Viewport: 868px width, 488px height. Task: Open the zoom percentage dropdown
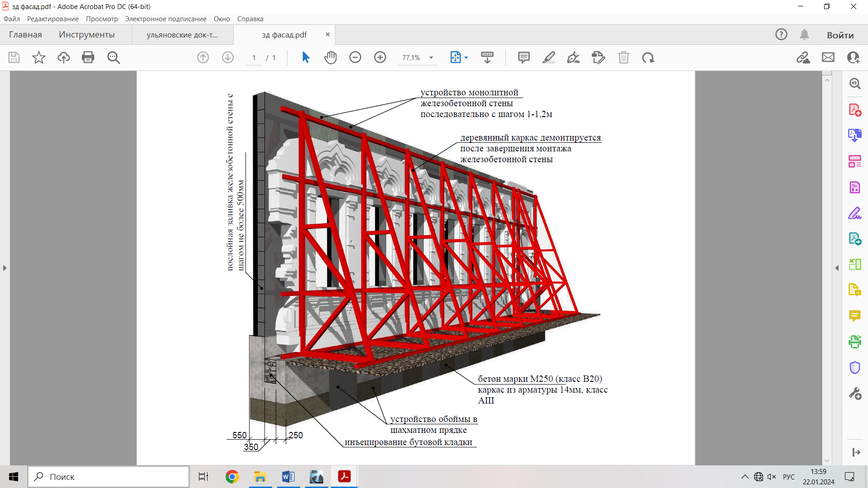(x=431, y=58)
